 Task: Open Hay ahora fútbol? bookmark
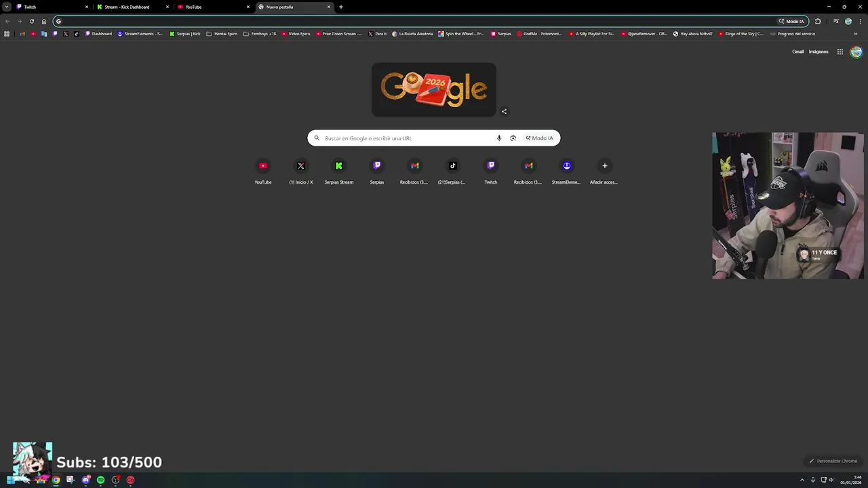[692, 34]
